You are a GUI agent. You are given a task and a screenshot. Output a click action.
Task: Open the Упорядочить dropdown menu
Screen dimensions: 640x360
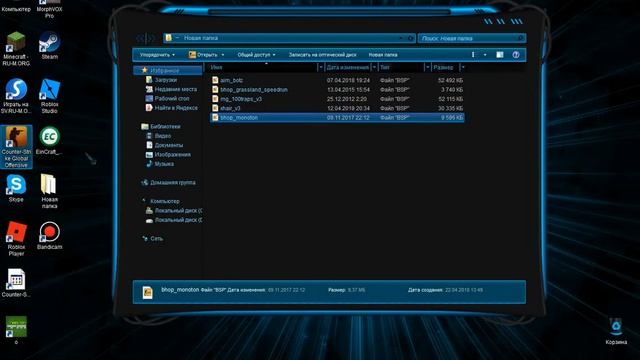(157, 55)
